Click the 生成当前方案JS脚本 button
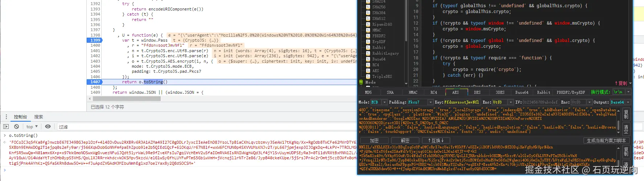This screenshot has width=644, height=181. click(x=606, y=140)
